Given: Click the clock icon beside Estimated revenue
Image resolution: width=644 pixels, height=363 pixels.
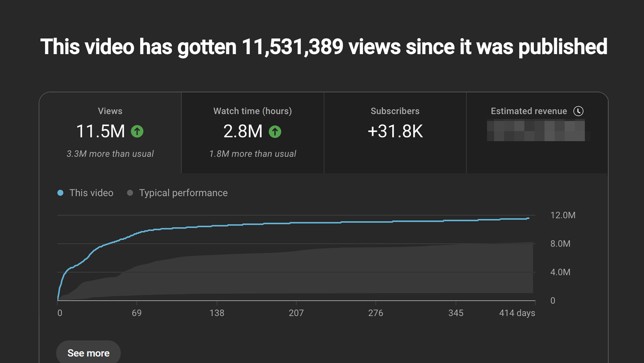Looking at the screenshot, I should click(x=578, y=111).
